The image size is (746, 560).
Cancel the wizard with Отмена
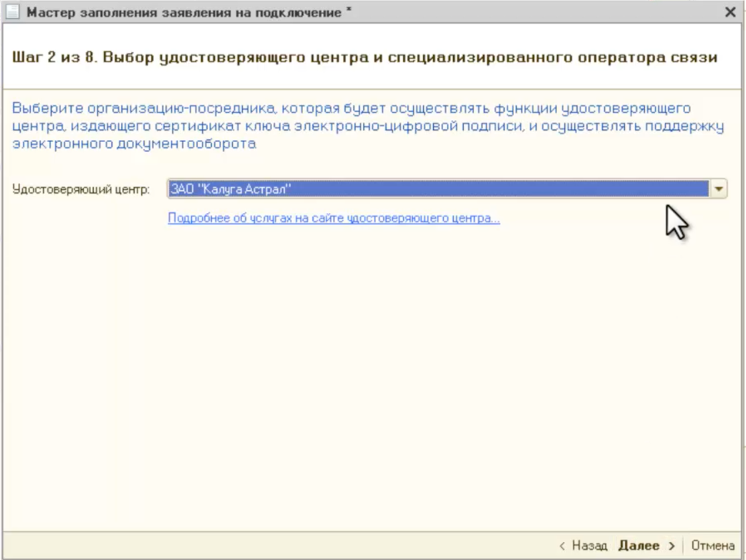pyautogui.click(x=712, y=546)
